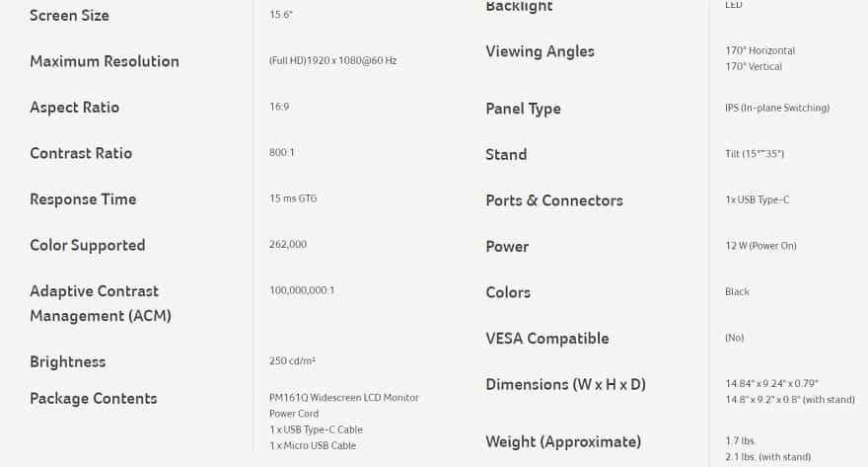Image resolution: width=868 pixels, height=467 pixels.
Task: Click the IPS (In-plane Switching) value
Action: click(x=777, y=108)
